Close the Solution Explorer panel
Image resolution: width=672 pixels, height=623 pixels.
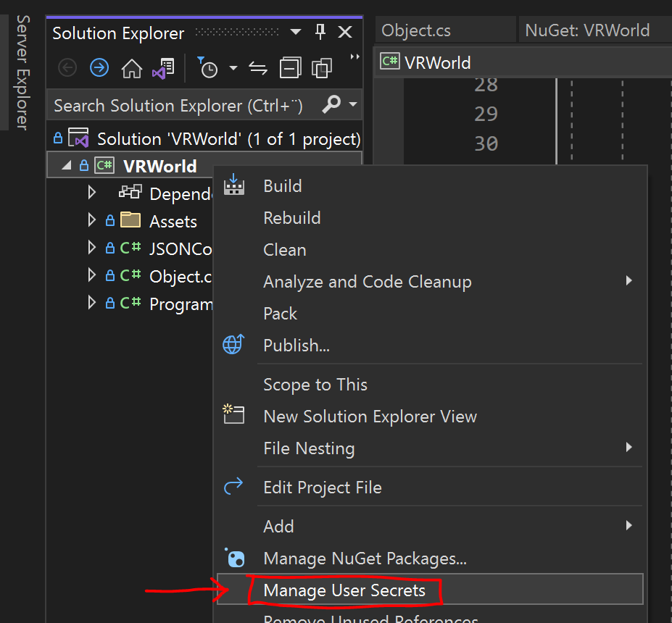coord(344,32)
